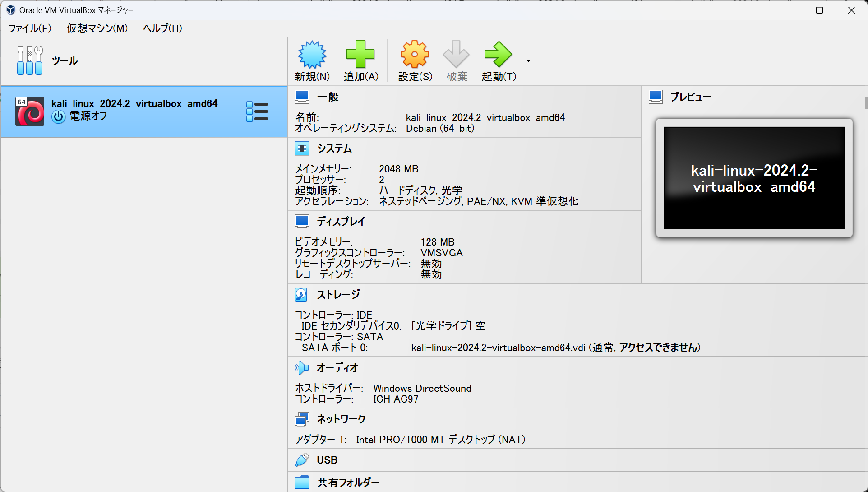This screenshot has height=492, width=868.
Task: Click the 追加 icon to add a VM
Action: tap(360, 54)
